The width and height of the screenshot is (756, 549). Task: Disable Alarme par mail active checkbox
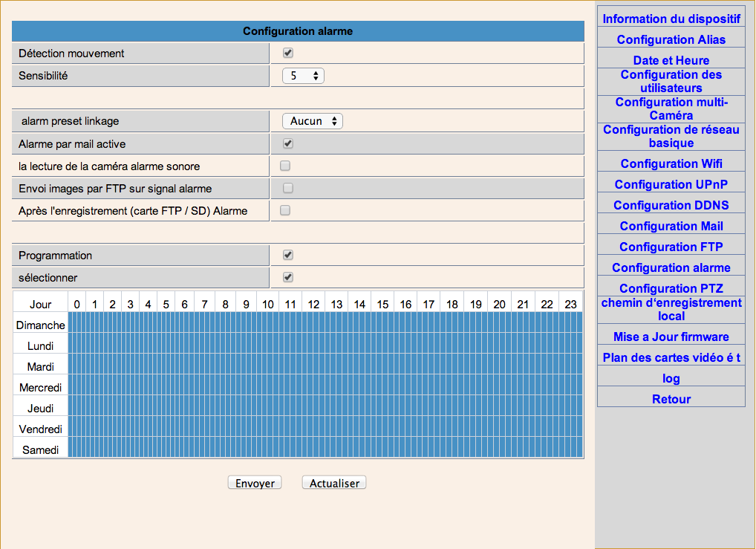tap(288, 144)
